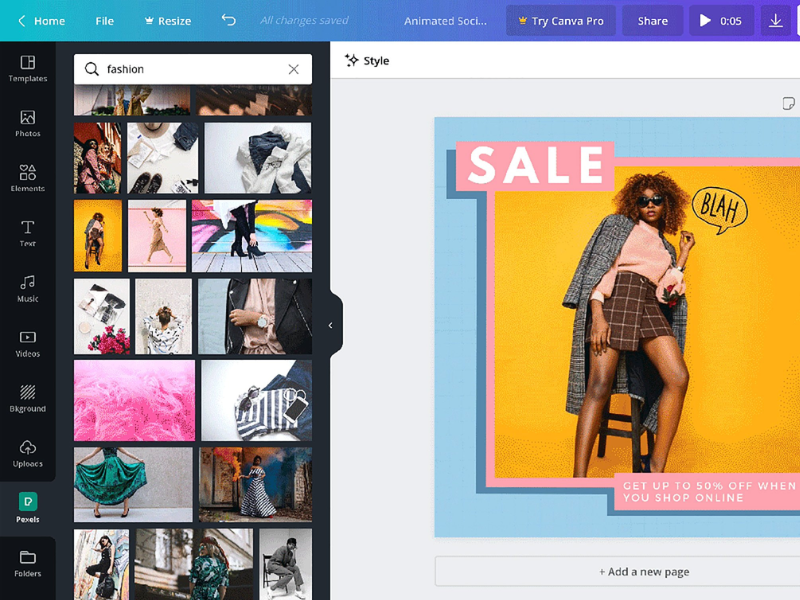Click the Home back button
800x600 pixels.
(x=40, y=21)
